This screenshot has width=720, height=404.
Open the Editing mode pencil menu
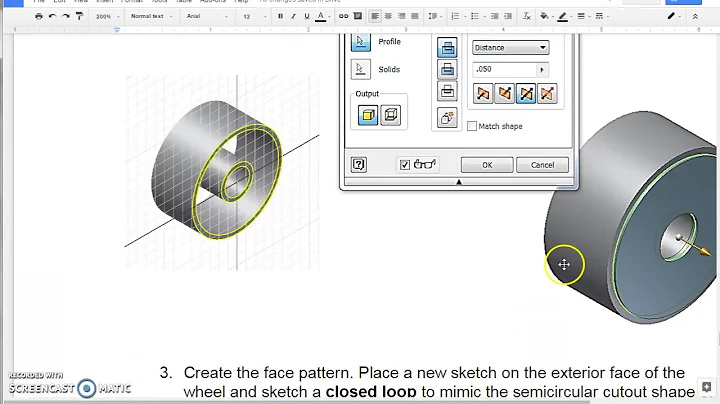[x=674, y=16]
